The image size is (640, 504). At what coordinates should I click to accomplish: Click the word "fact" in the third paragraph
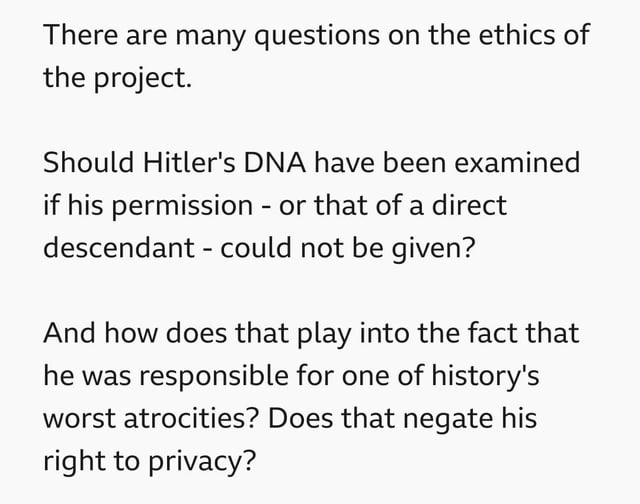point(495,335)
